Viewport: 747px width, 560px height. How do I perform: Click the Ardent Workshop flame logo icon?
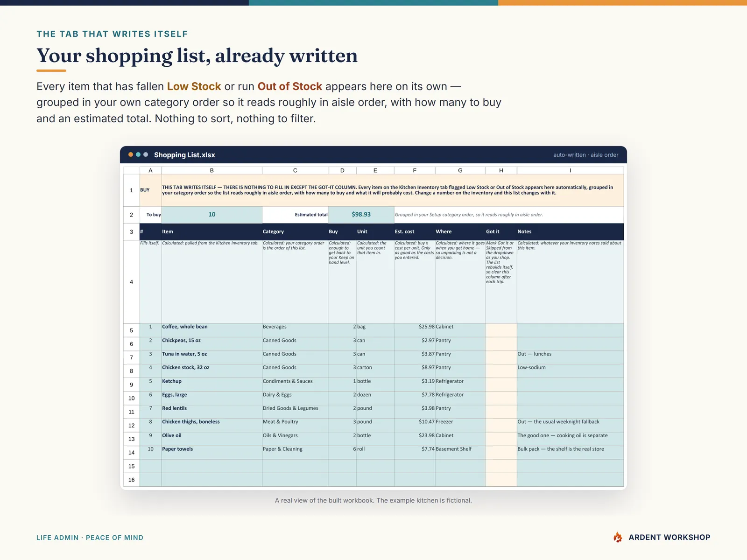pos(618,537)
